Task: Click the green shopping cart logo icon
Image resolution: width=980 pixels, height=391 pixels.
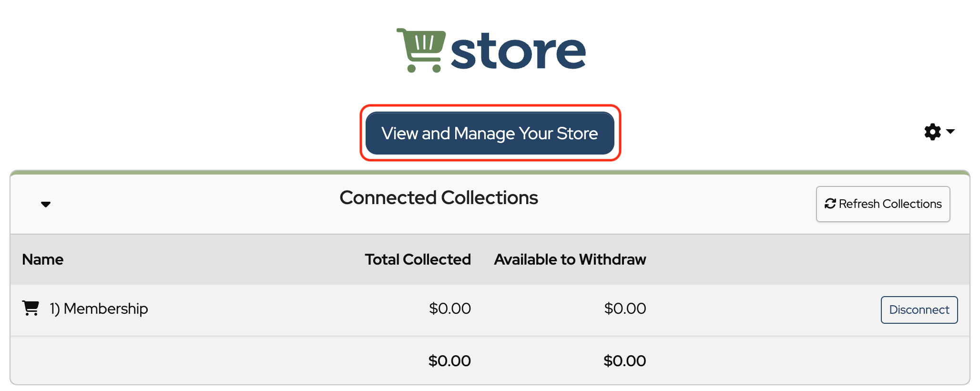Action: tap(421, 50)
